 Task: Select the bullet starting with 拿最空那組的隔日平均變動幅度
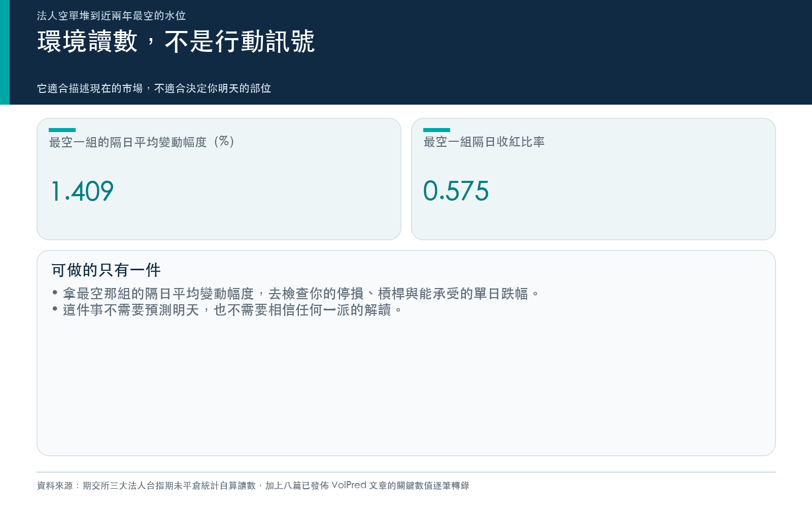click(x=296, y=294)
